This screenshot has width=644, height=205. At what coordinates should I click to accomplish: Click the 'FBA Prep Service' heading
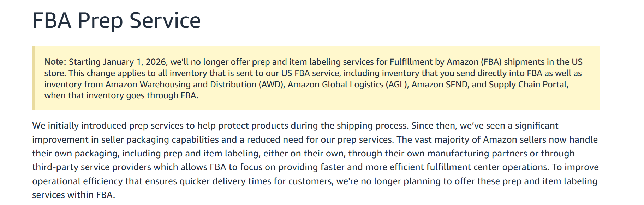[x=117, y=20]
